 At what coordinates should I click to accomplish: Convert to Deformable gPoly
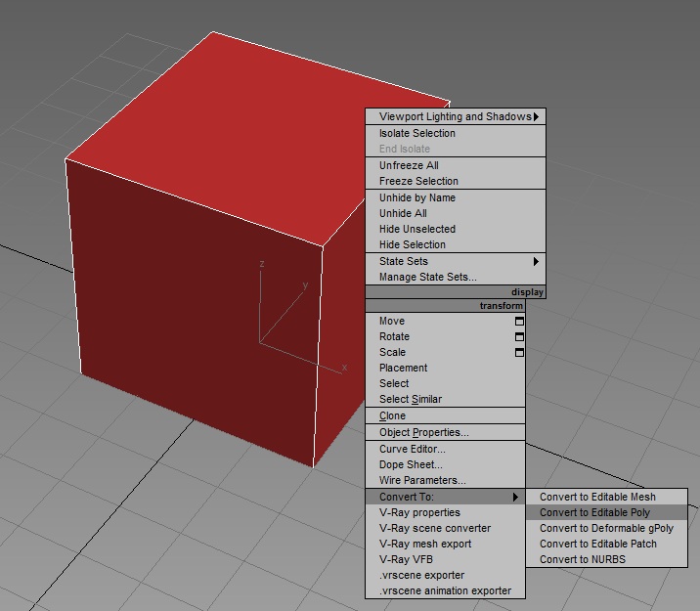pos(607,528)
